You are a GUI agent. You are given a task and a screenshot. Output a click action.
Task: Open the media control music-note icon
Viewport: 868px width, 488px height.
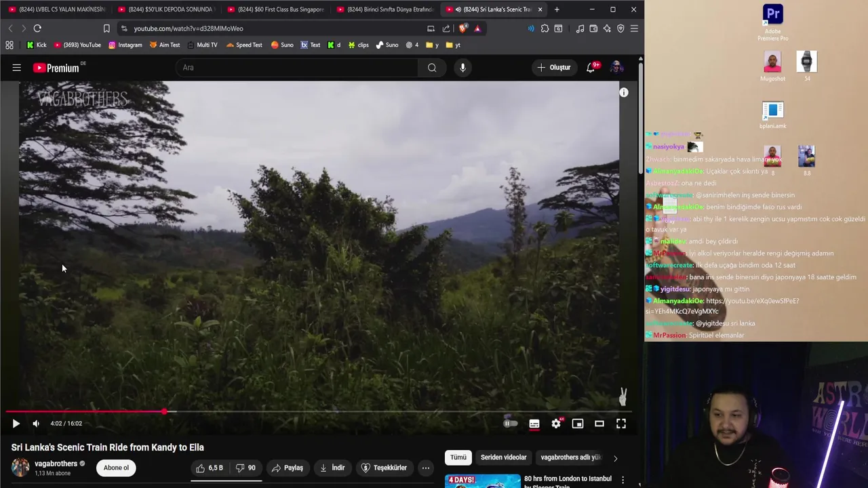(580, 28)
